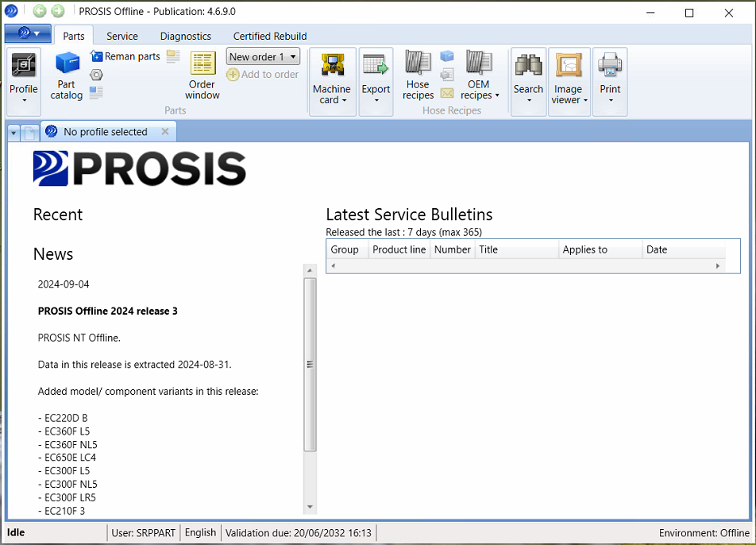Open the Profile dropdown button
Viewport: 756px width, 545px height.
(x=24, y=82)
